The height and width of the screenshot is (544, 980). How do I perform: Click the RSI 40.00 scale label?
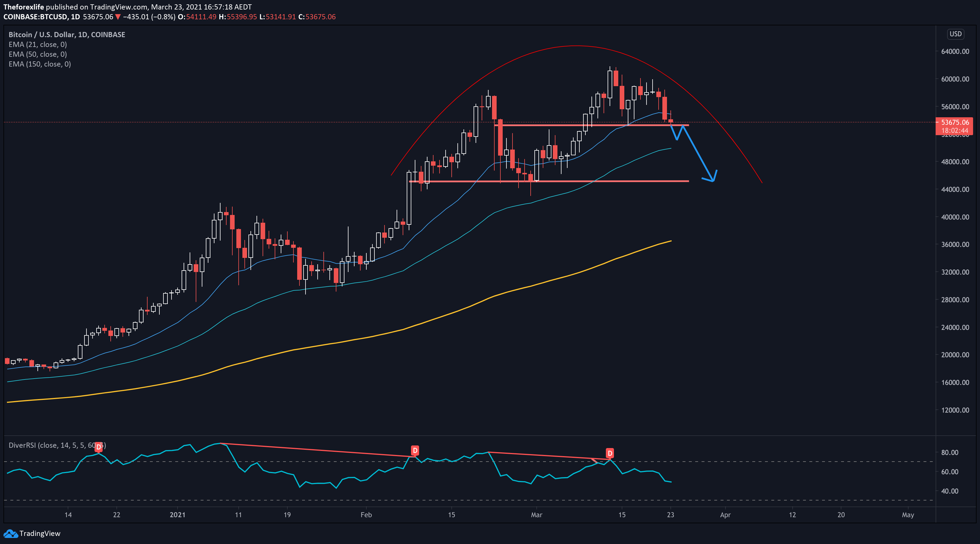pos(949,492)
